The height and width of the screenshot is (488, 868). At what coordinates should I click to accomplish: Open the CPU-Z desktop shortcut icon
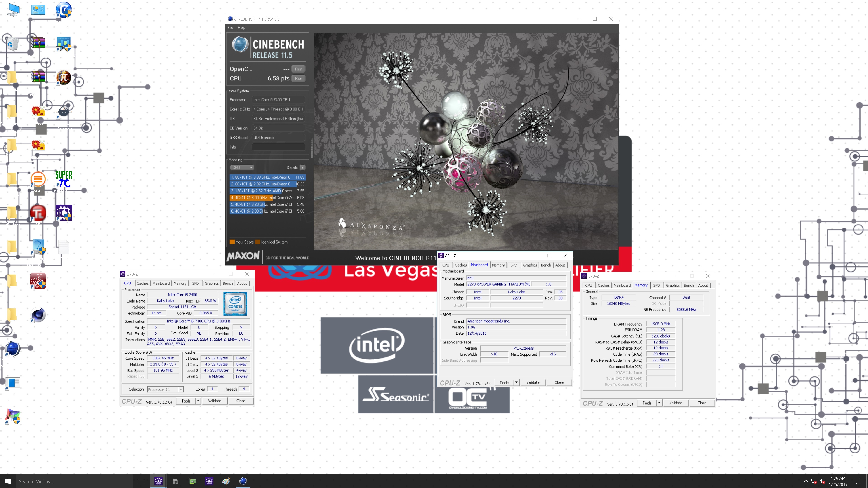click(63, 213)
